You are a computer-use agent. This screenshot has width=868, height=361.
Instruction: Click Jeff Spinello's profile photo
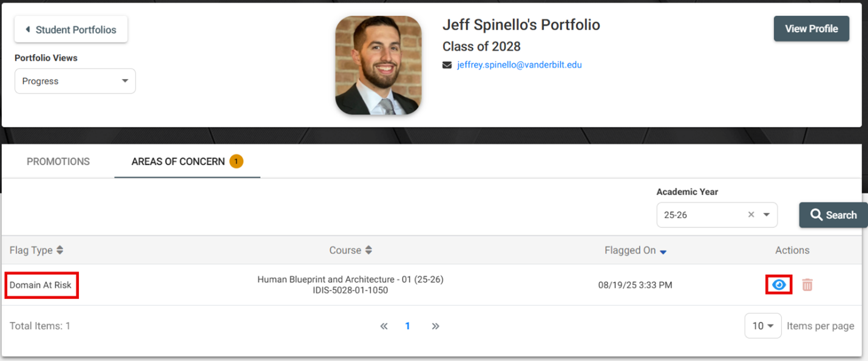(378, 65)
